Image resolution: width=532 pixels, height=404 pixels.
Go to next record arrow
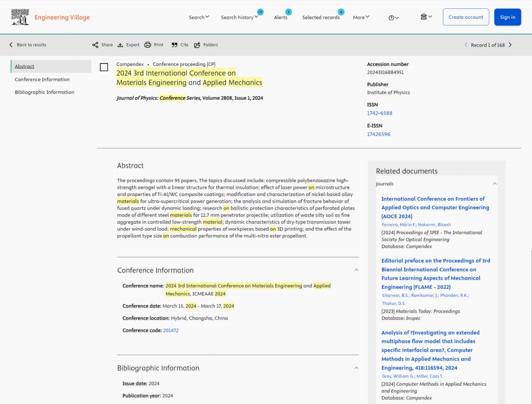point(510,45)
